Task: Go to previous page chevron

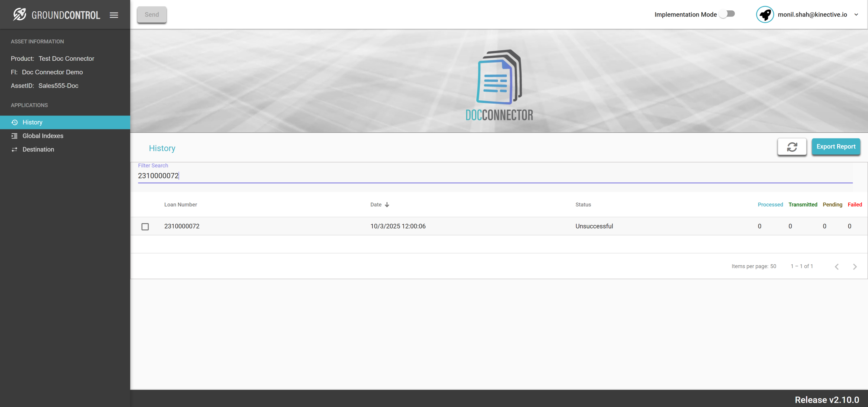Action: 836,267
